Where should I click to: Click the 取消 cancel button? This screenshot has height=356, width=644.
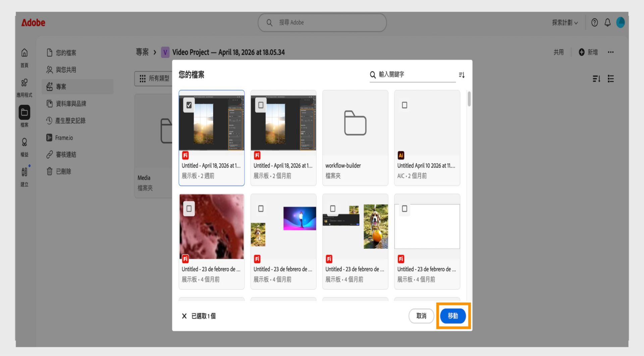click(421, 316)
